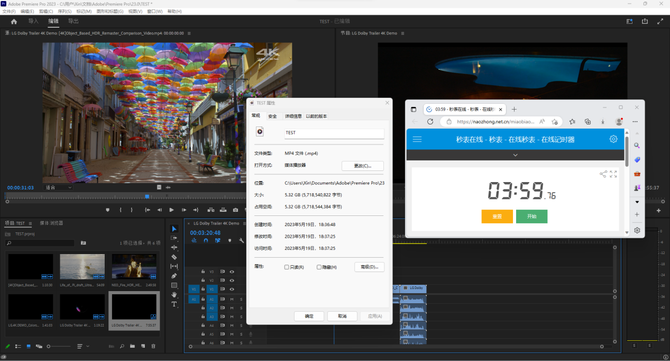
Task: Click the Insert edit button
Action: point(211,210)
